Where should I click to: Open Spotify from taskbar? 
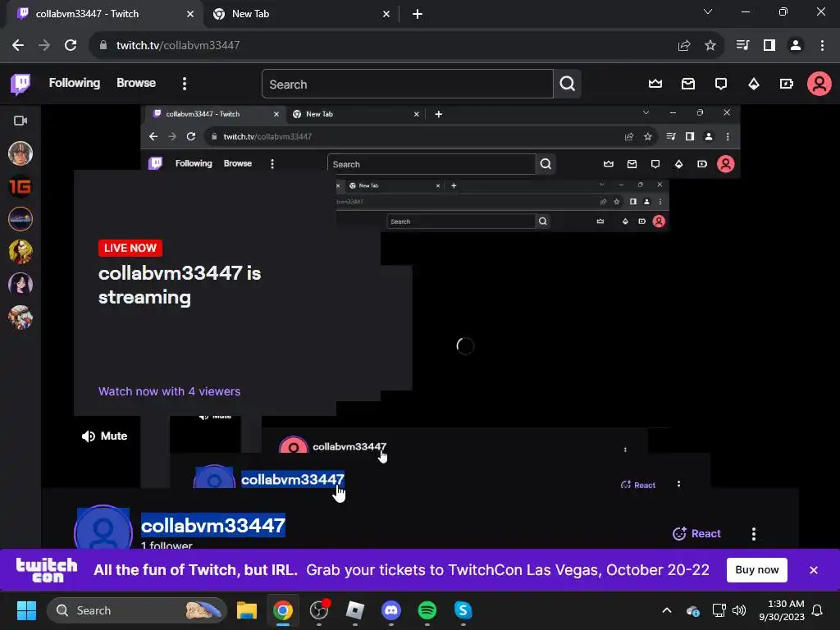[x=427, y=610]
